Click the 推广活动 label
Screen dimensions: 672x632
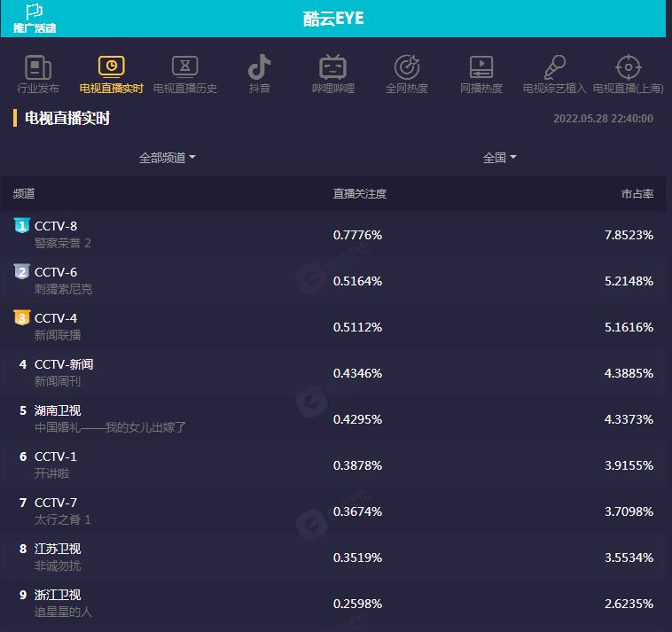point(35,28)
